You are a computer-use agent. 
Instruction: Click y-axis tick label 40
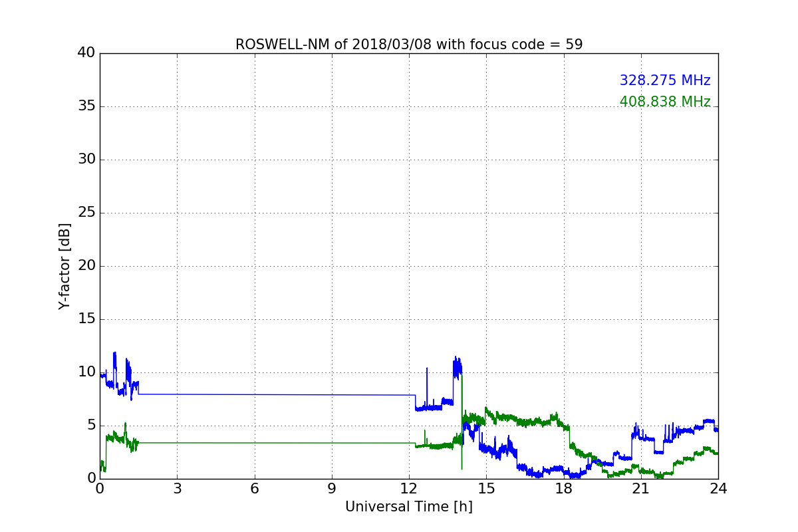tap(86, 53)
